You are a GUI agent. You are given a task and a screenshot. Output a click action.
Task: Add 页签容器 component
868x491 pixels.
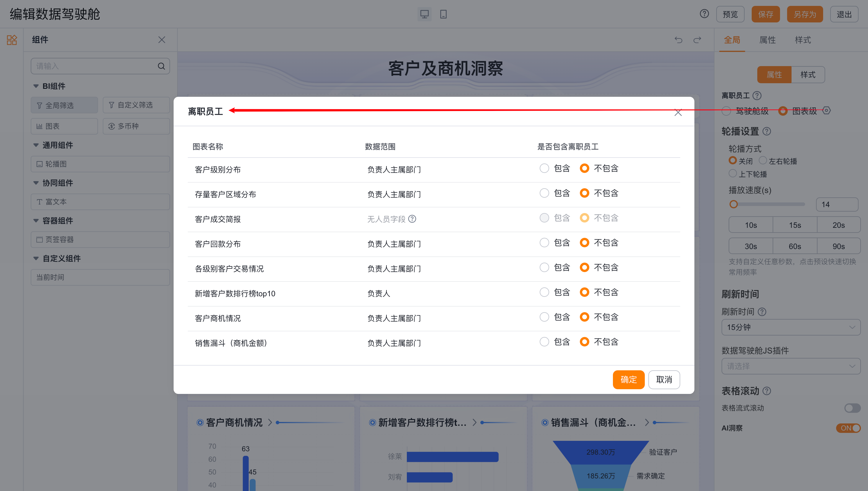click(x=100, y=239)
